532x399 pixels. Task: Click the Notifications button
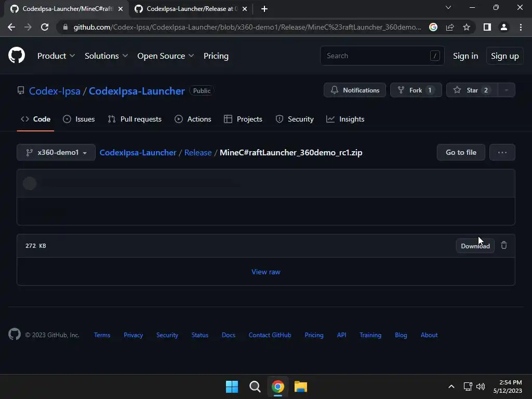354,90
